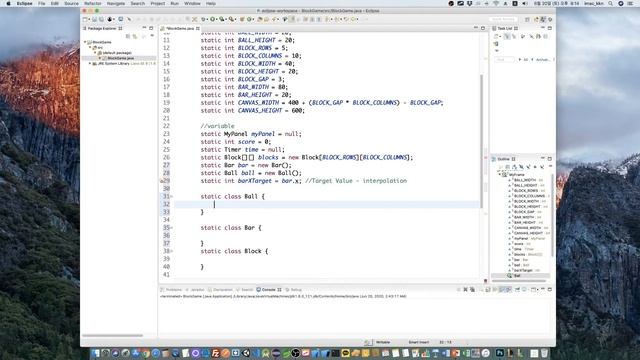Open the Run button dropdown arrow
The height and width of the screenshot is (360, 640).
[x=216, y=19]
